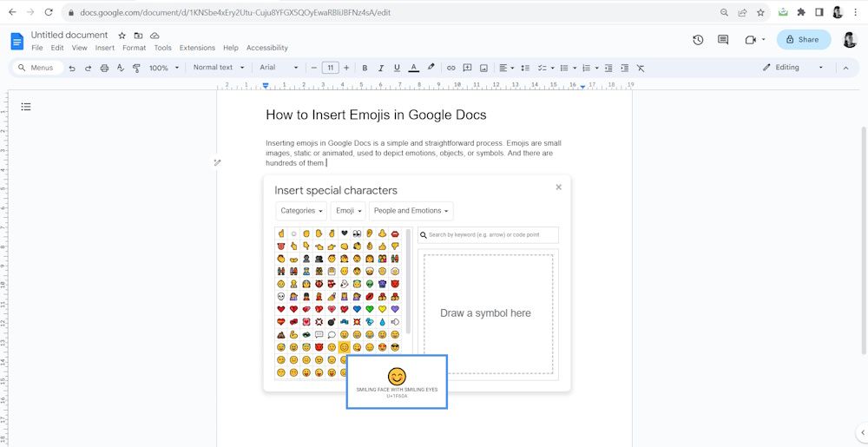
Task: Pick the black heart emoji
Action: tap(345, 233)
